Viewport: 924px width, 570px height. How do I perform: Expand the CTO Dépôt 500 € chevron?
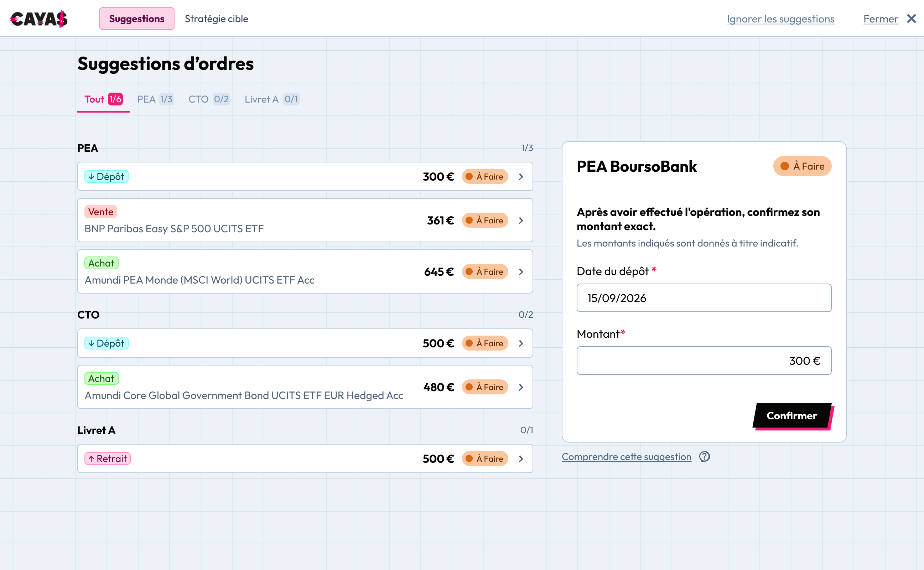pyautogui.click(x=521, y=343)
